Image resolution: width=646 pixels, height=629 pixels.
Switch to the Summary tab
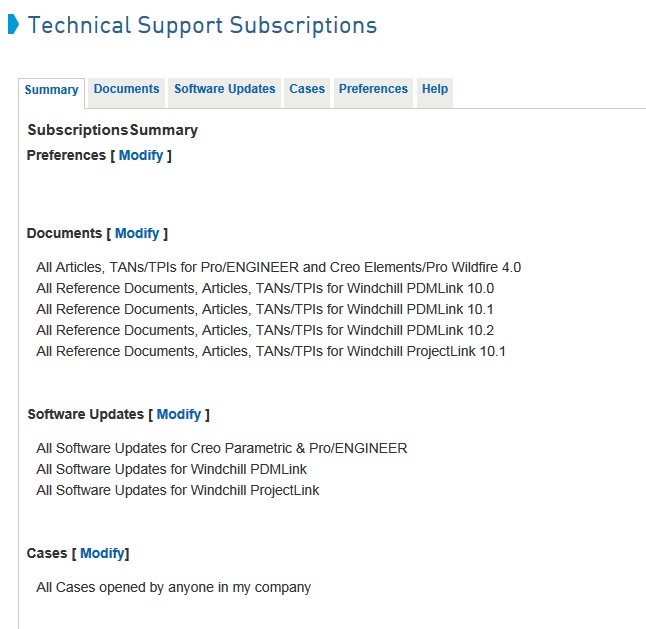[51, 90]
